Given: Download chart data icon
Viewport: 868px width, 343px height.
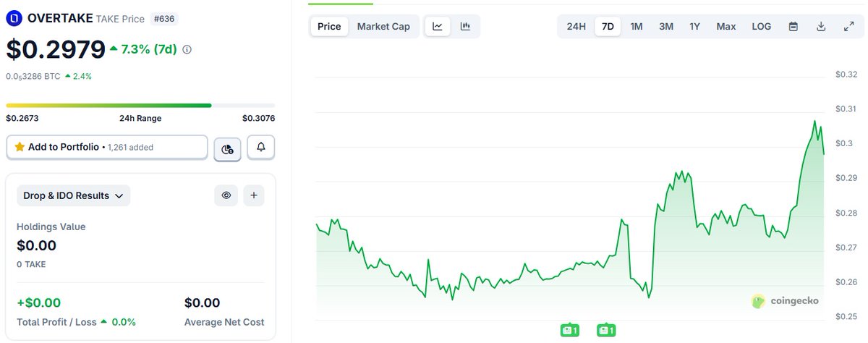Looking at the screenshot, I should click(821, 27).
